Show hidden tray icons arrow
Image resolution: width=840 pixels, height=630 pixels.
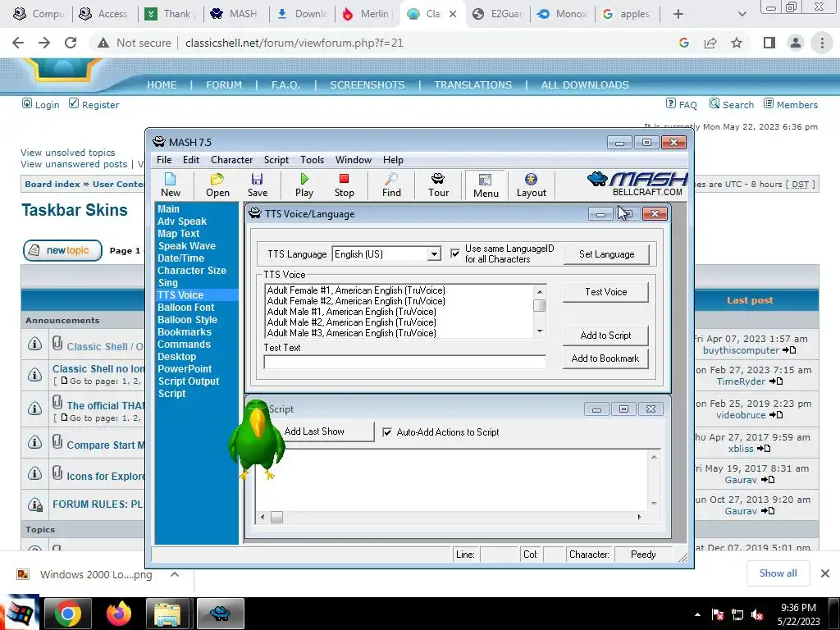[x=697, y=614]
